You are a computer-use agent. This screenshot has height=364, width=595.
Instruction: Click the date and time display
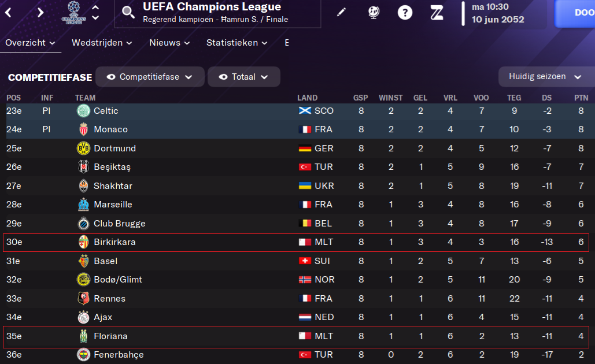[x=498, y=13]
